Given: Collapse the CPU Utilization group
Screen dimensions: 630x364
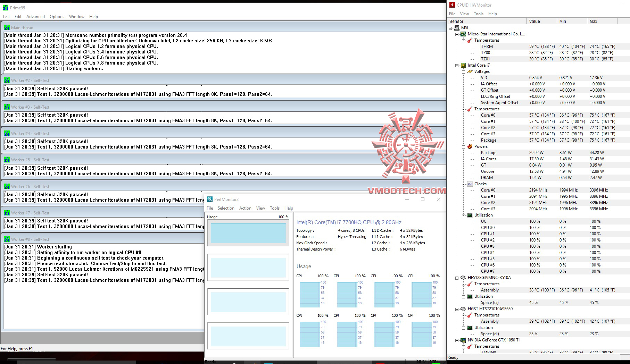Looking at the screenshot, I should tap(464, 215).
